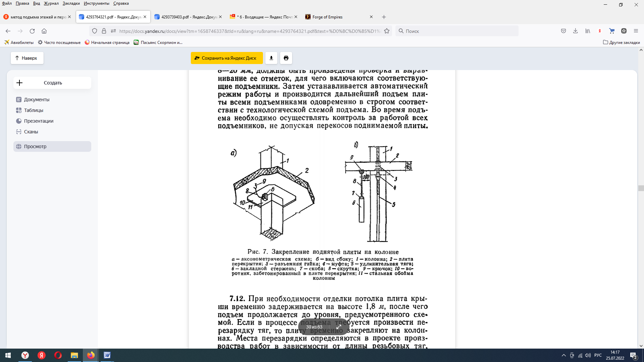Open the Инструменты menu

click(97, 3)
